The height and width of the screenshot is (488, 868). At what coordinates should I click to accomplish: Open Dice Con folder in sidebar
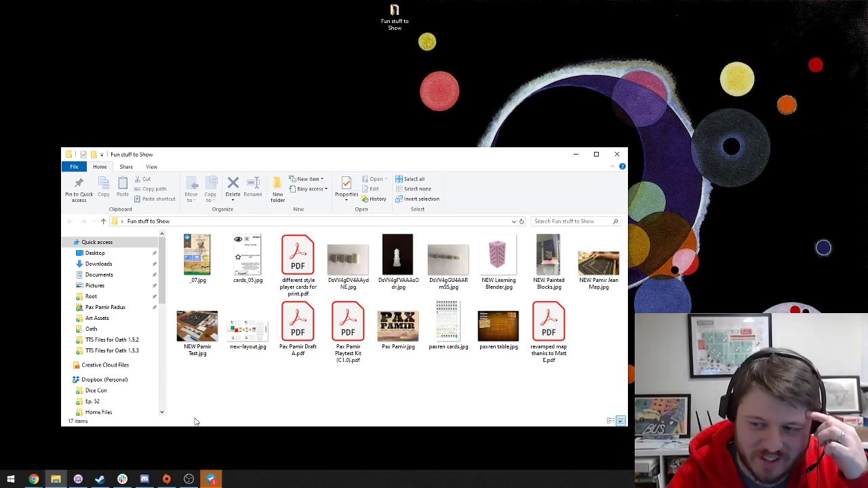(x=96, y=390)
